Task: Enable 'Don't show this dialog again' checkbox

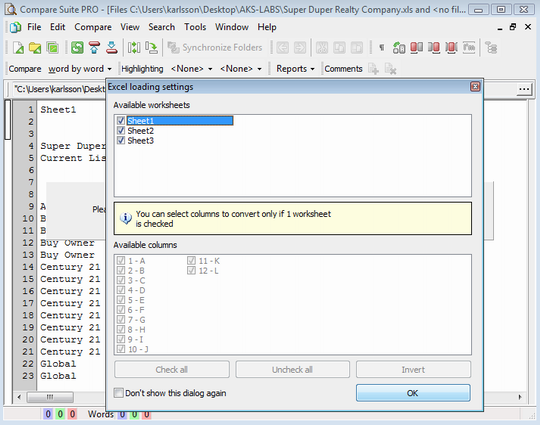Action: (118, 393)
